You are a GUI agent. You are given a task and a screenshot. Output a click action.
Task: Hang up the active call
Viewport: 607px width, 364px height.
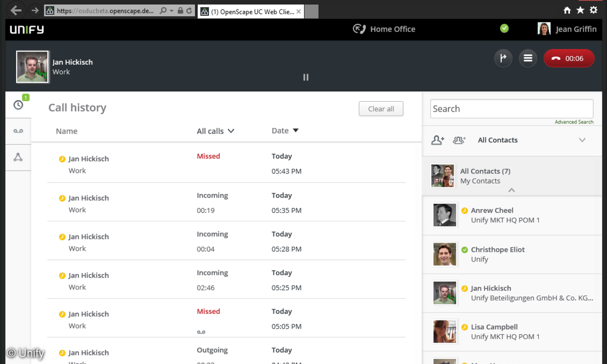569,58
